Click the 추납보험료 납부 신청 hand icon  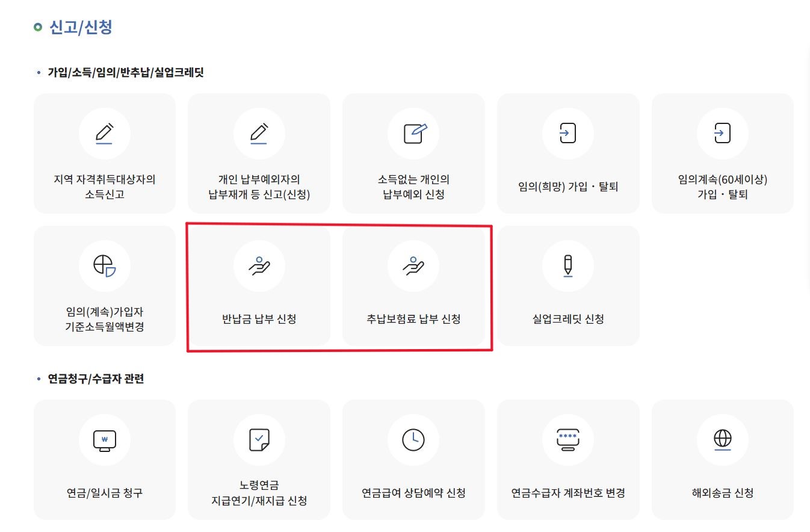click(413, 266)
